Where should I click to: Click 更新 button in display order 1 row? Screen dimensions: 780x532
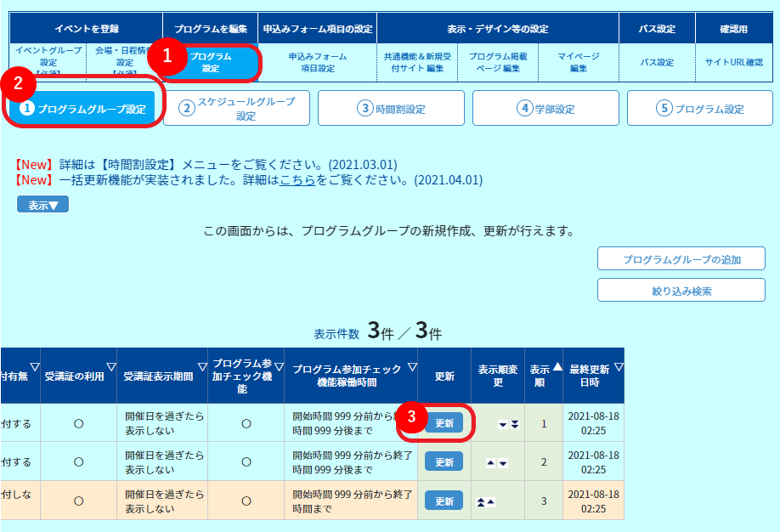coord(444,423)
